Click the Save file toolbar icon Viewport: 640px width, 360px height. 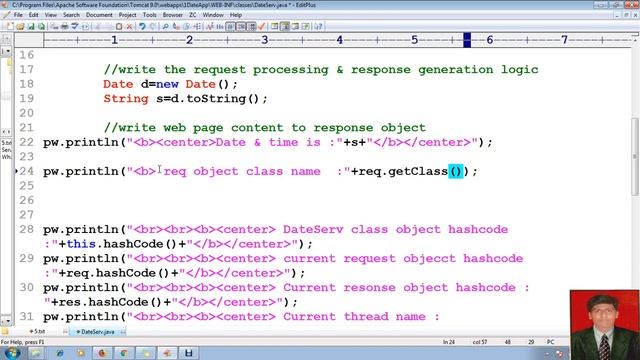click(31, 27)
